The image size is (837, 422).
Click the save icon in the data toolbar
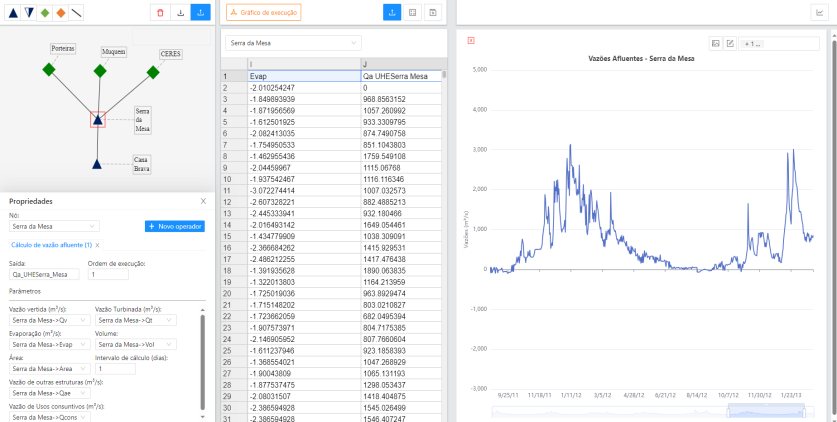click(433, 12)
